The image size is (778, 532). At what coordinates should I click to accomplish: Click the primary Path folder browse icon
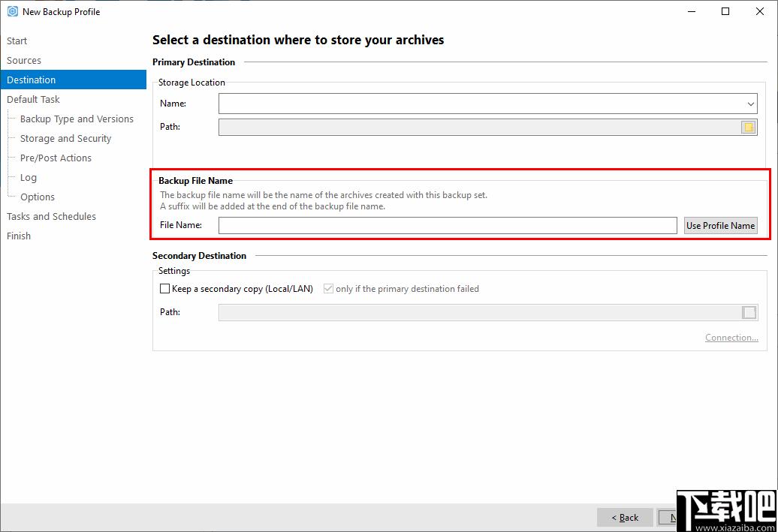749,128
